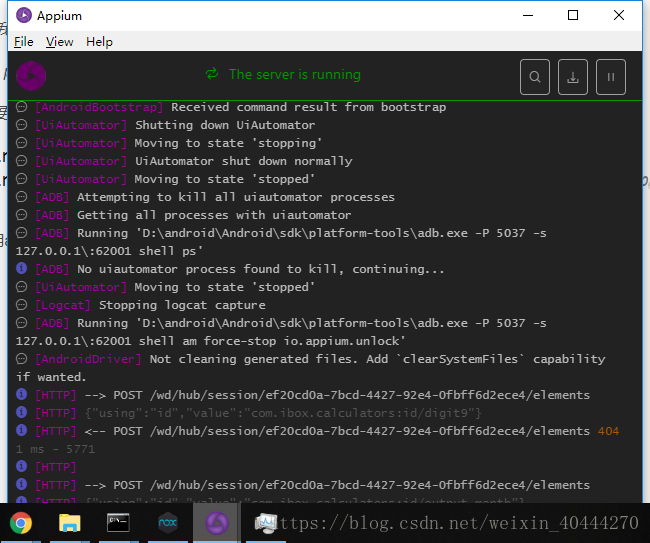This screenshot has height=543, width=650.
Task: Click the text '127.0.0.1\:62001 shell ps'
Action: 109,252
